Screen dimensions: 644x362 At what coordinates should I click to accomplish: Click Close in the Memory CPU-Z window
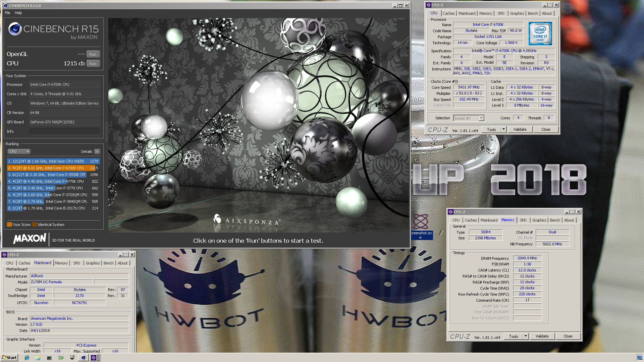pyautogui.click(x=568, y=336)
